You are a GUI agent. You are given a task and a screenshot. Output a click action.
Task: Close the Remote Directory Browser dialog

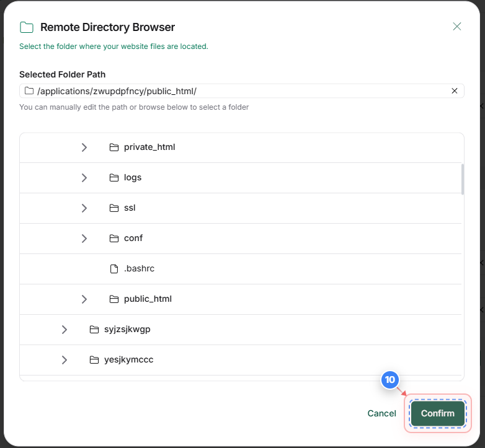click(457, 27)
